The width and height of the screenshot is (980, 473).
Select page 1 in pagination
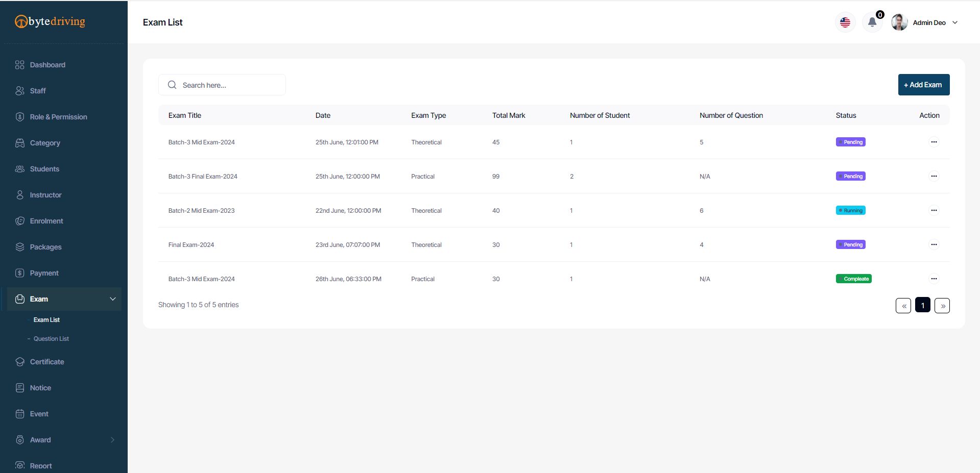[x=922, y=306]
